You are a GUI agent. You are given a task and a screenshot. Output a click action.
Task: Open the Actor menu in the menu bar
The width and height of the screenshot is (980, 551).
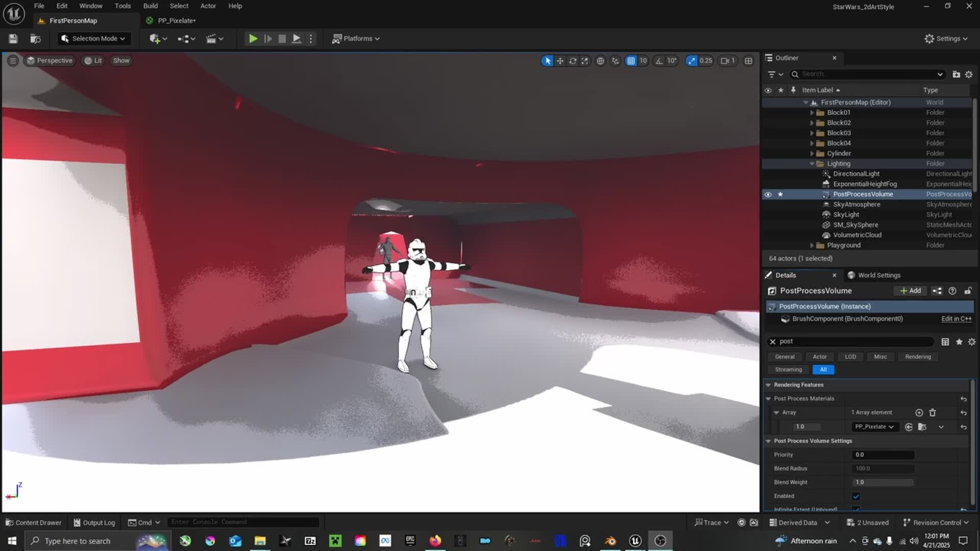[208, 6]
